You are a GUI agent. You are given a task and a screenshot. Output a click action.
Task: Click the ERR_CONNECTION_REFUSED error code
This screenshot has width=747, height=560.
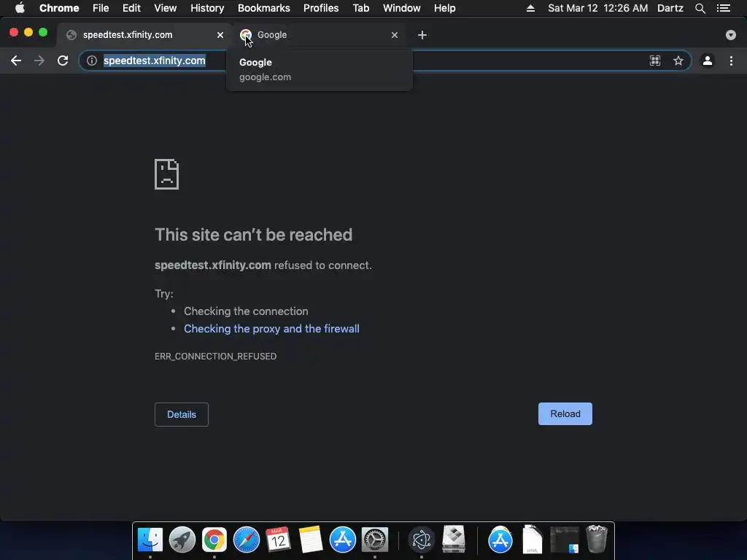[215, 356]
